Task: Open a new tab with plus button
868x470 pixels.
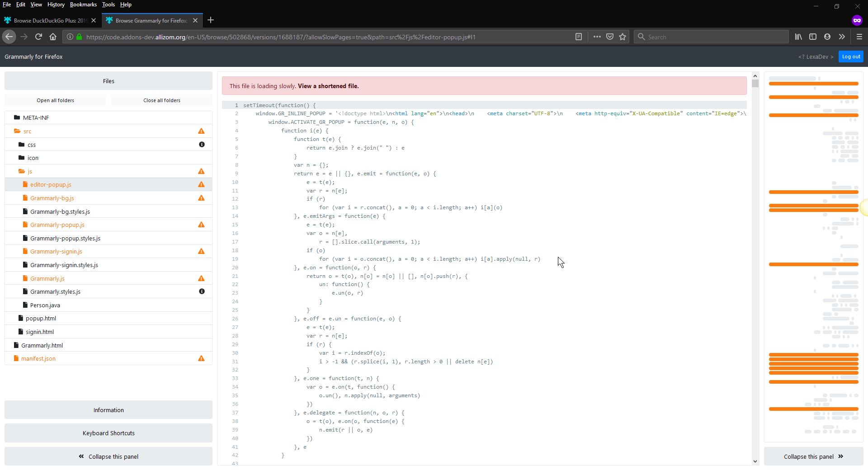Action: [x=211, y=20]
